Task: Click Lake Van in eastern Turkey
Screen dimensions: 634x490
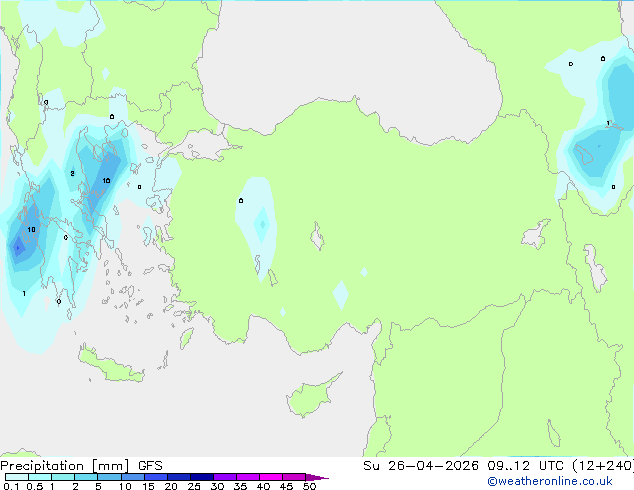Action: (537, 236)
